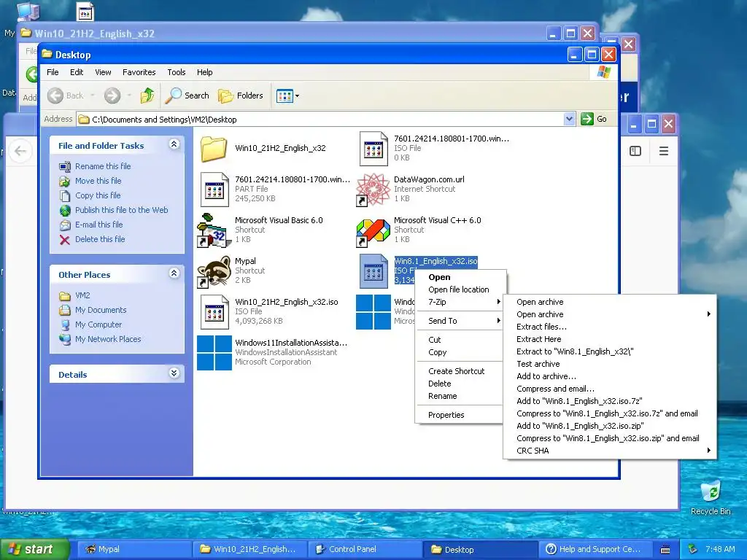Open the Search toolbar button
Screen dimensions: 747x560
[187, 96]
